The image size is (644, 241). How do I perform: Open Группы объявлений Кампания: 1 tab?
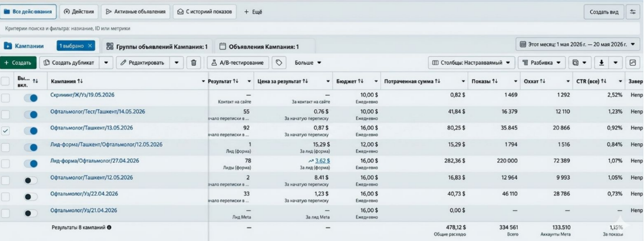point(157,46)
